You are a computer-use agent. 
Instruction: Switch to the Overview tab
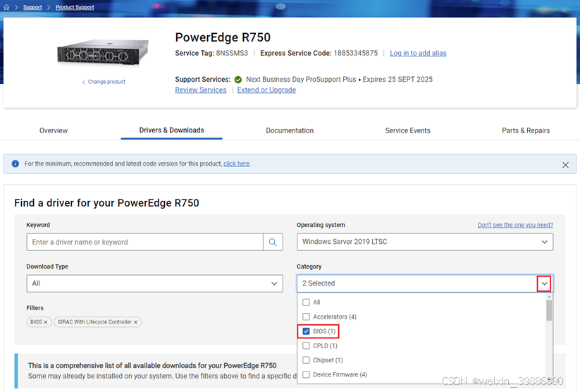[54, 130]
